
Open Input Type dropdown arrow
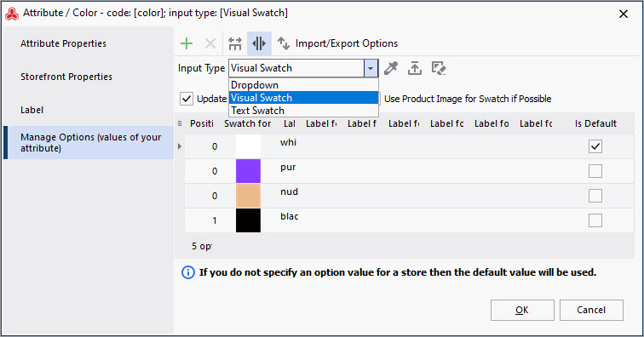(371, 68)
